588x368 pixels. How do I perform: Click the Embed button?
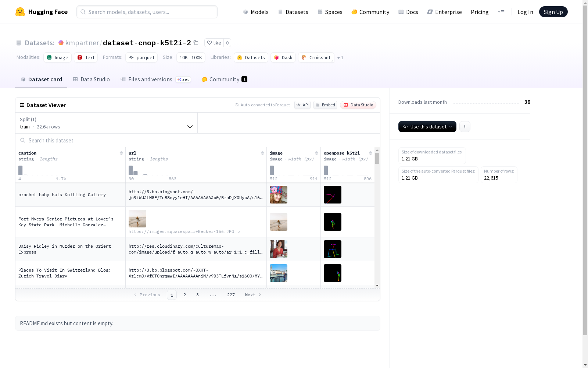click(x=325, y=105)
